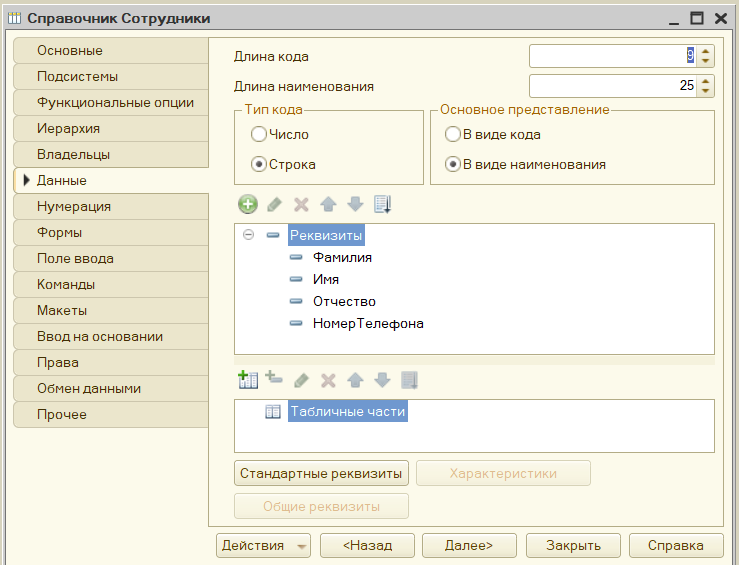Click the Далее> button
739x565 pixels.
469,546
